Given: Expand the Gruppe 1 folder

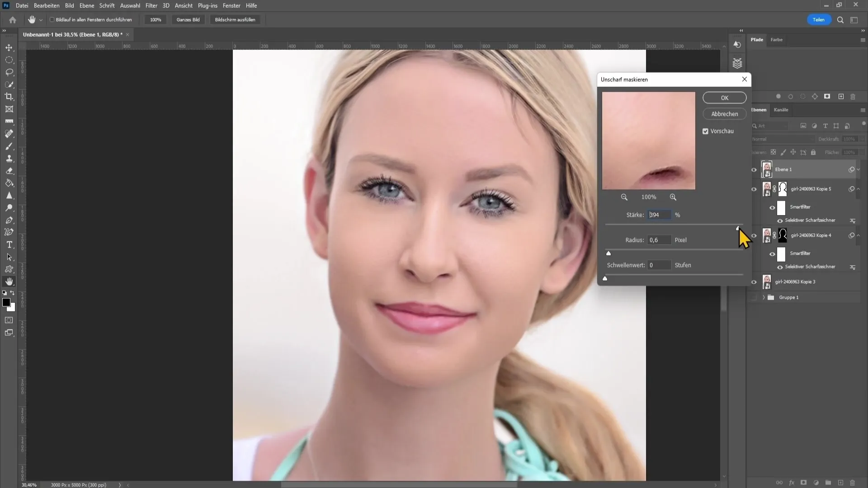Looking at the screenshot, I should 764,298.
